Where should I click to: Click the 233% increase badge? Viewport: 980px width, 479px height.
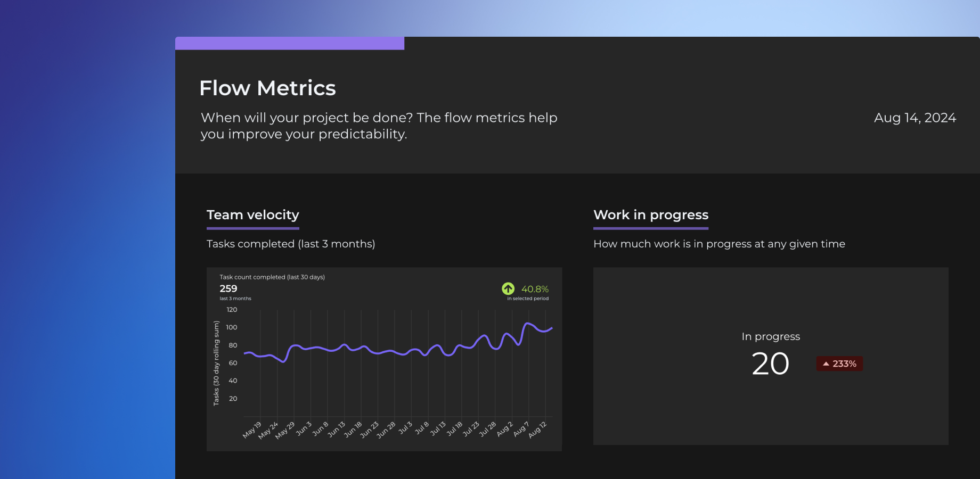[x=839, y=364]
